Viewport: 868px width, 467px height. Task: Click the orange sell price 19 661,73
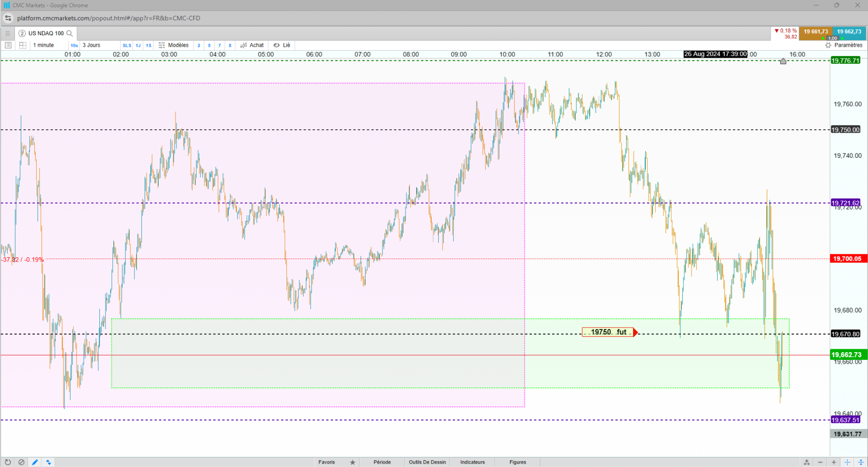point(815,32)
